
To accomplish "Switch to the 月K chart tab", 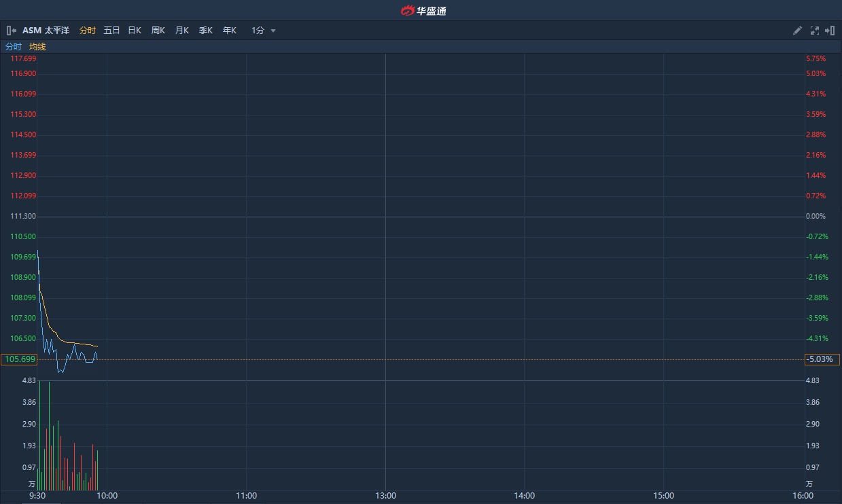I will (x=182, y=31).
